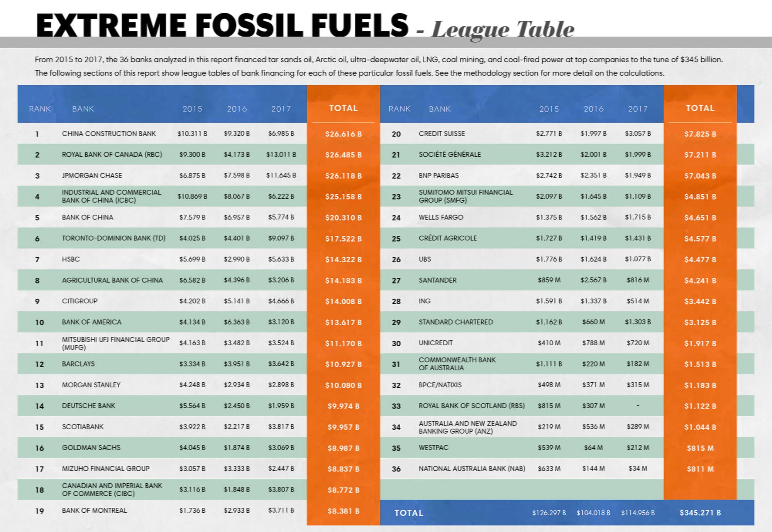
Task: Select National Australia Bank (NAB) name
Action: pyautogui.click(x=472, y=468)
